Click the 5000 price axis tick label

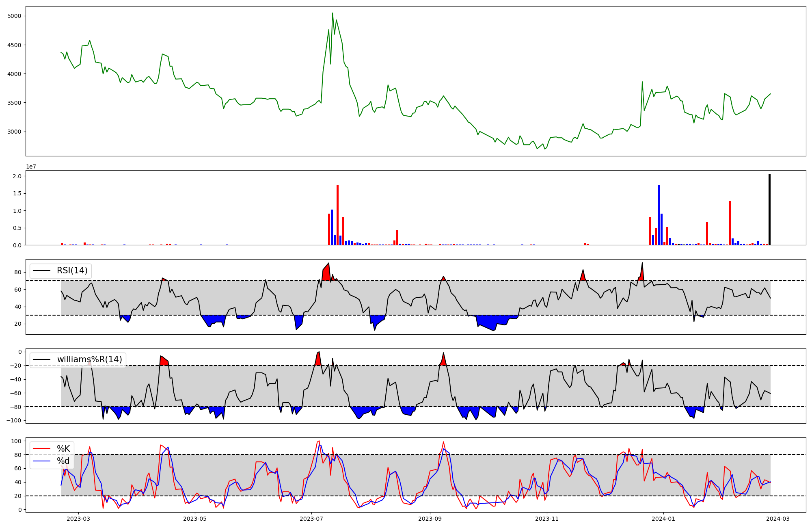(14, 16)
